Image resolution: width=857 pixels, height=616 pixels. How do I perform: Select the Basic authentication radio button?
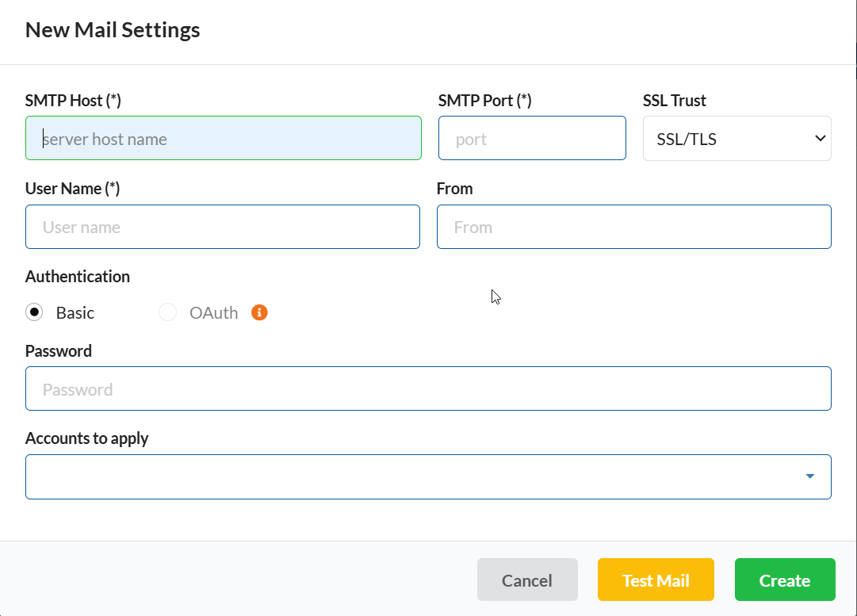click(x=34, y=312)
